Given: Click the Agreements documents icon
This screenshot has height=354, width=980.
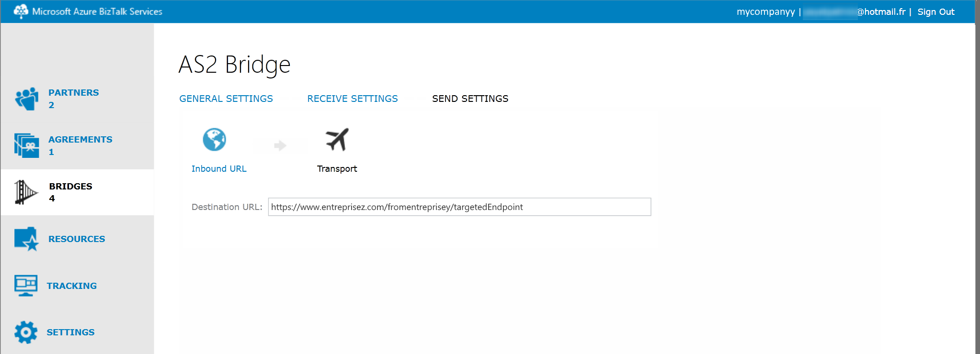Looking at the screenshot, I should 27,145.
